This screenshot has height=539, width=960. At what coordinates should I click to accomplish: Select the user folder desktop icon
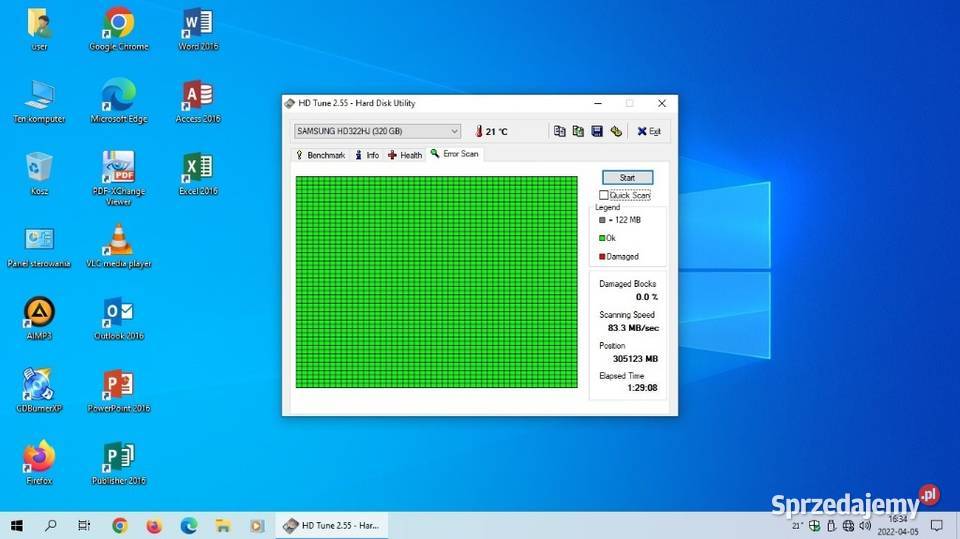(x=39, y=29)
